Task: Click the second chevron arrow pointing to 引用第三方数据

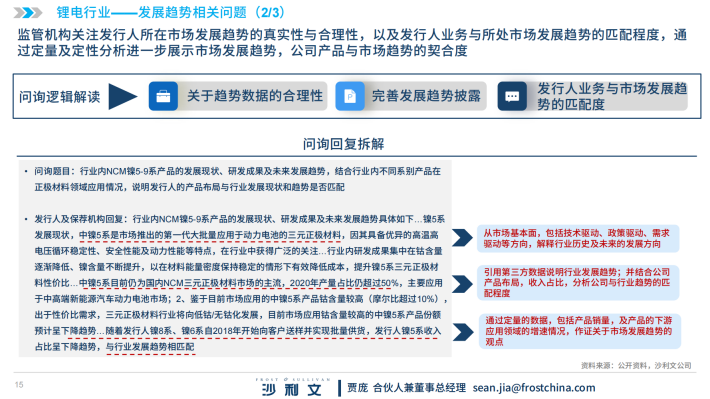Action: tap(462, 284)
